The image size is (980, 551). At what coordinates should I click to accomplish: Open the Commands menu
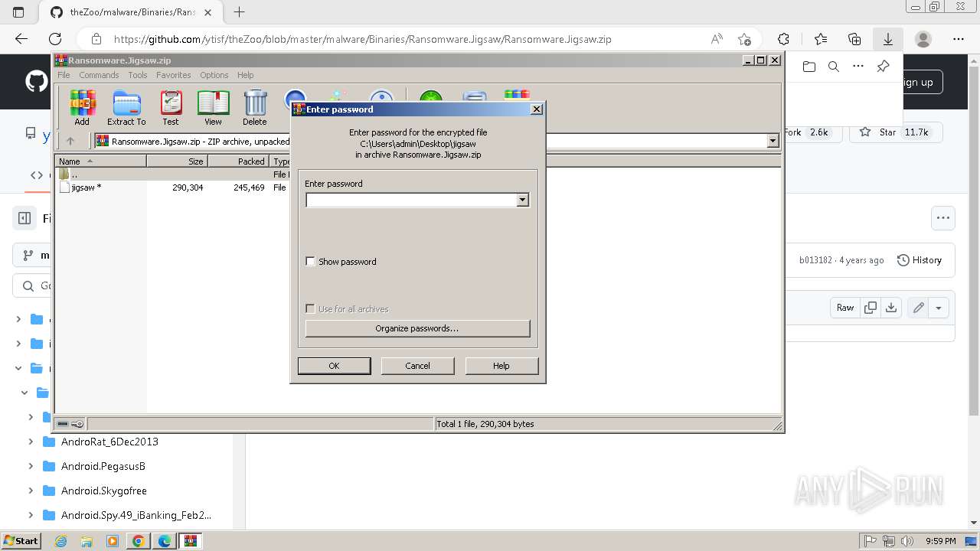(99, 75)
